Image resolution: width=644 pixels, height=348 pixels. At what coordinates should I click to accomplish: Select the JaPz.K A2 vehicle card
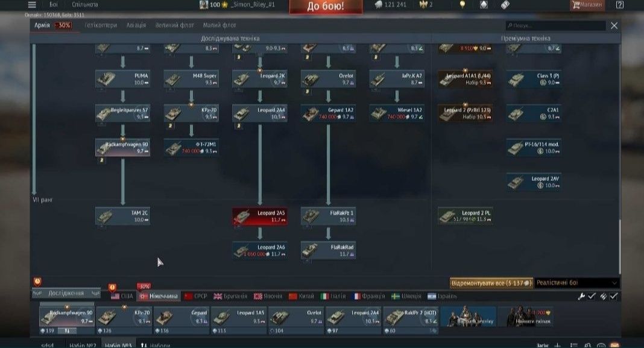[x=397, y=79]
